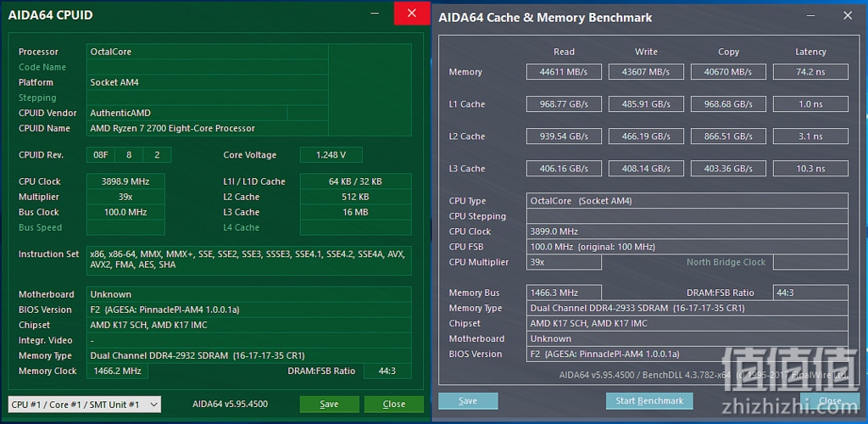868x424 pixels.
Task: Start Benchmark in Cache & Memory window
Action: pos(649,401)
